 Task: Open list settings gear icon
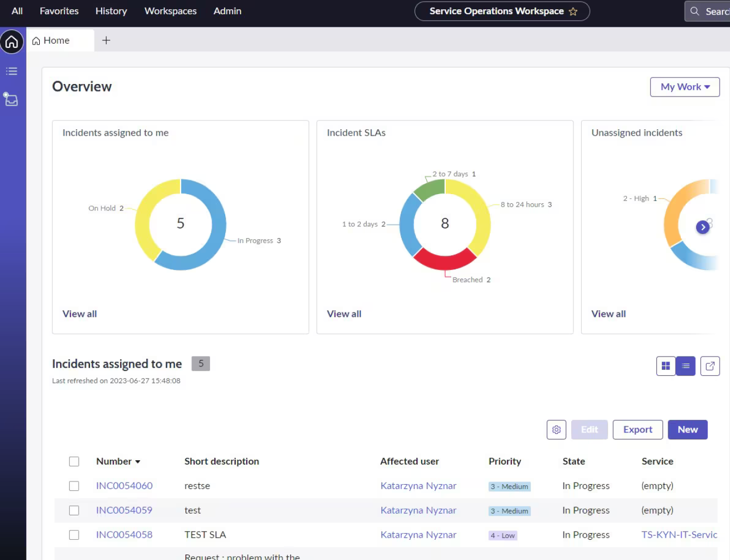click(x=556, y=430)
